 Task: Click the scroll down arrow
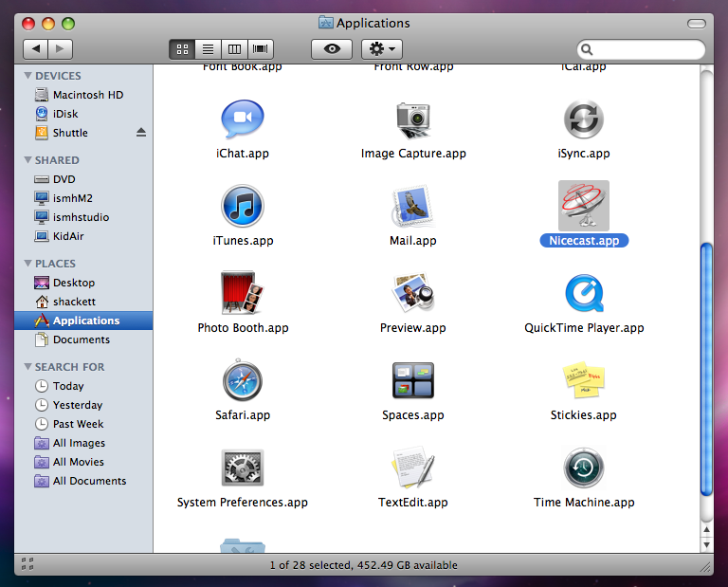706,544
